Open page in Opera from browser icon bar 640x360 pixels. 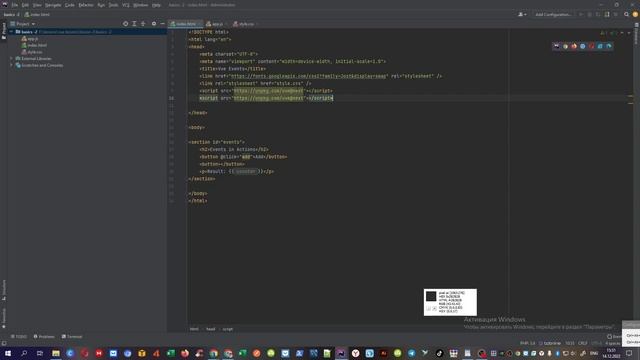point(591,46)
